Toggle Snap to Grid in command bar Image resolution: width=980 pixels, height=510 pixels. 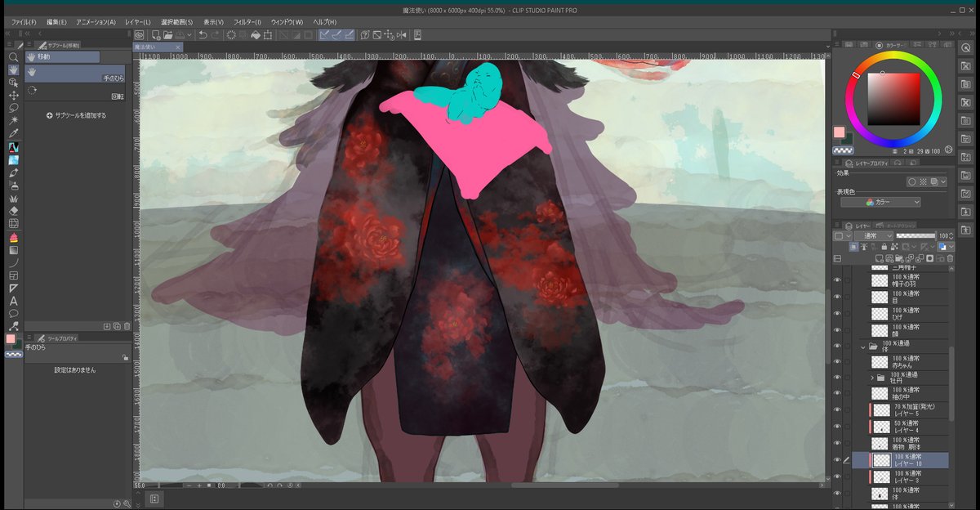click(x=349, y=35)
